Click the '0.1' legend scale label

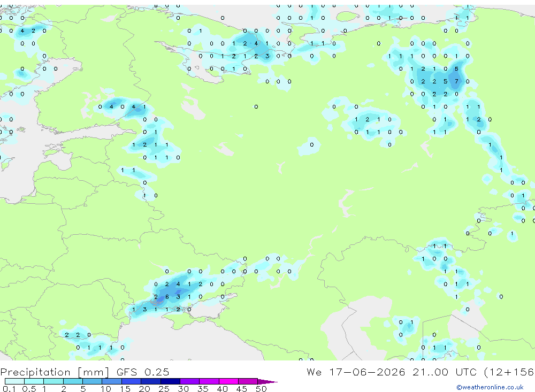[x=9, y=389]
